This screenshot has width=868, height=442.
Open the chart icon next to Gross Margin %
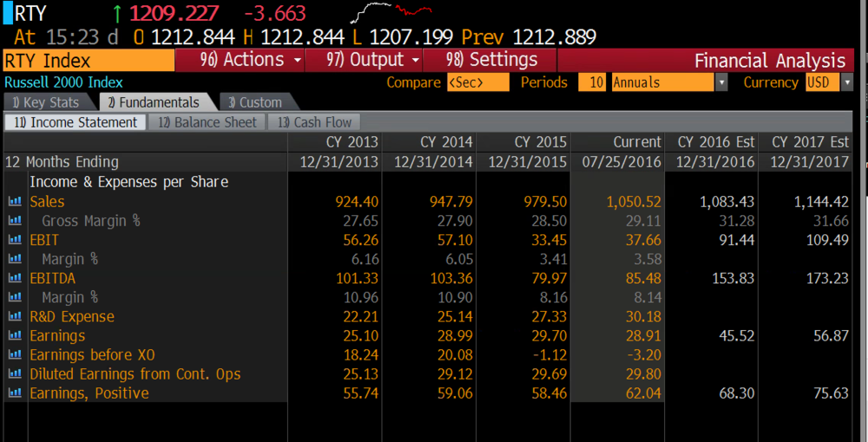pos(15,221)
